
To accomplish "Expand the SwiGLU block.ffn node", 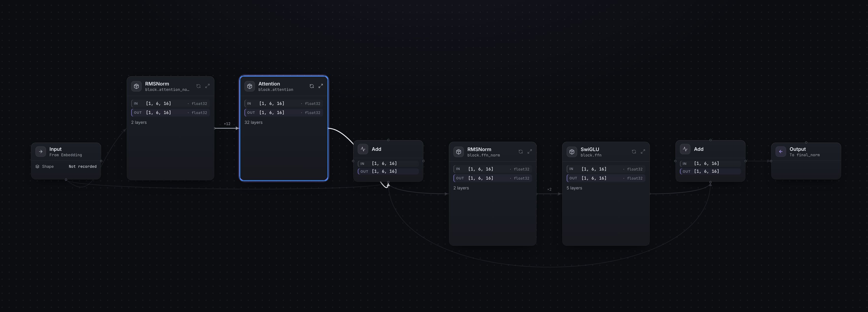I will click(643, 152).
